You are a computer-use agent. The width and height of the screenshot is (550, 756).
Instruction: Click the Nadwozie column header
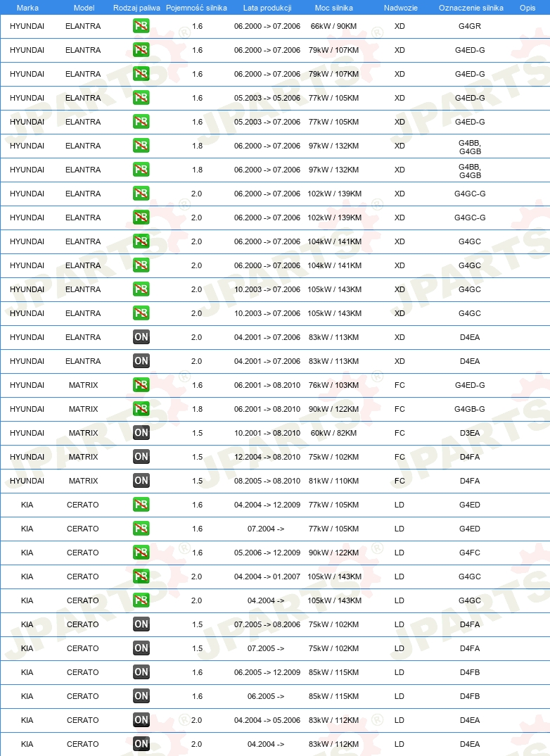(x=401, y=8)
